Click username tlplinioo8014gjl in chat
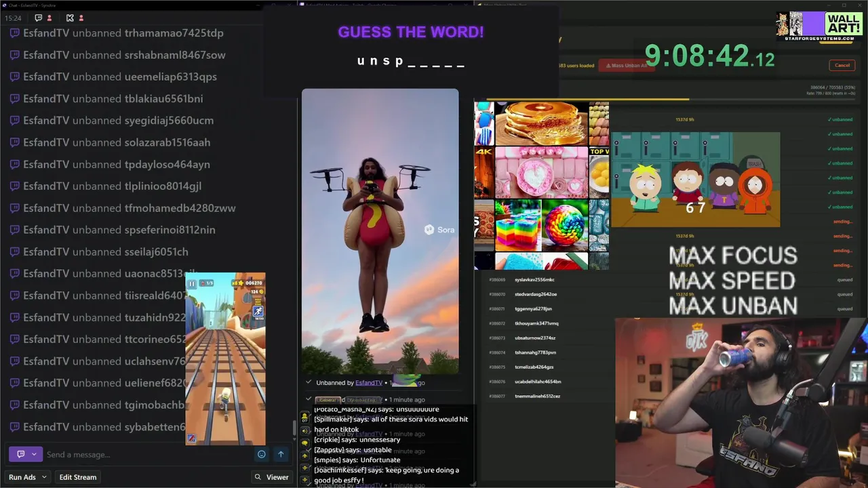Image resolution: width=868 pixels, height=488 pixels. [x=163, y=186]
